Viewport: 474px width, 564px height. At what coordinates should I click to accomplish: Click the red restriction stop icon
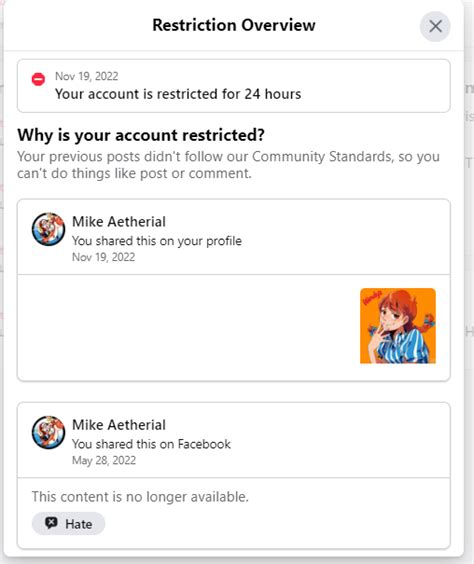click(x=38, y=79)
